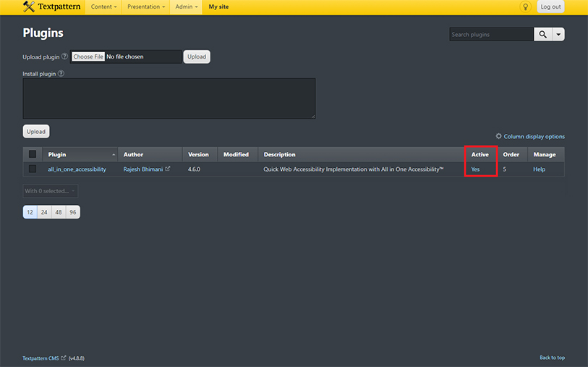The image size is (588, 367).
Task: Open the Rajesh Bhimani author link
Action: pos(143,169)
